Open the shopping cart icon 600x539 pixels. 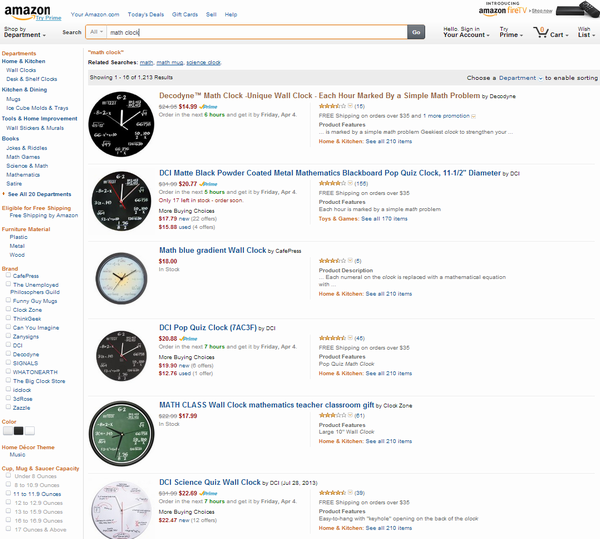(x=541, y=32)
